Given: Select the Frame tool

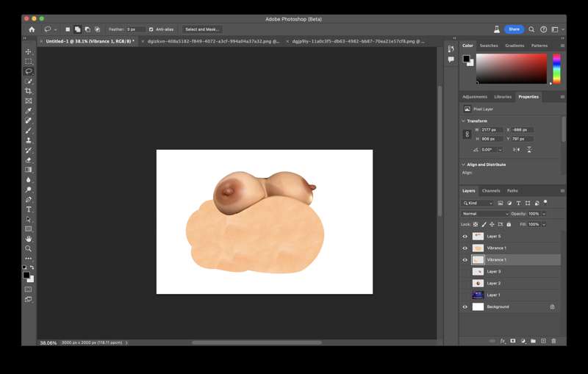Looking at the screenshot, I should click(29, 101).
